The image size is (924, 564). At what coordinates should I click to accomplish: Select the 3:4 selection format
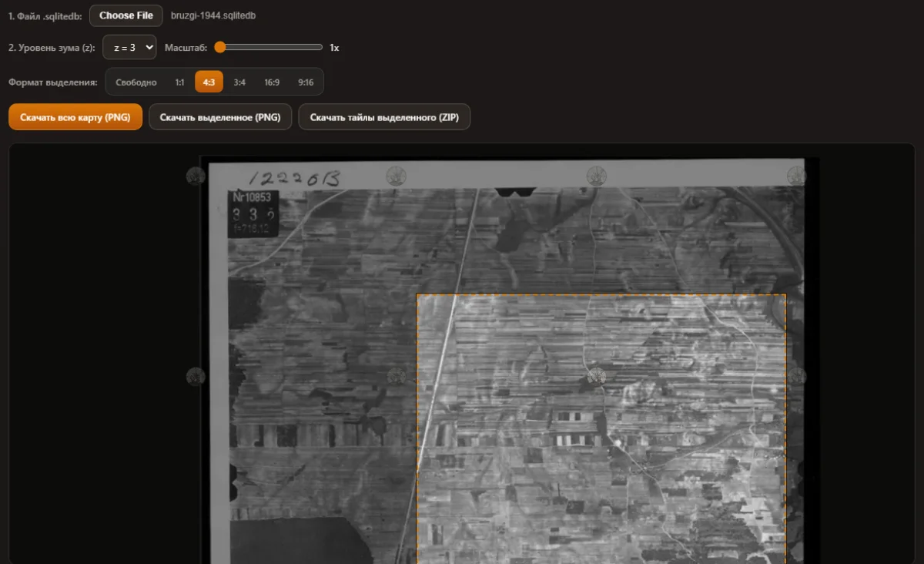pos(239,82)
